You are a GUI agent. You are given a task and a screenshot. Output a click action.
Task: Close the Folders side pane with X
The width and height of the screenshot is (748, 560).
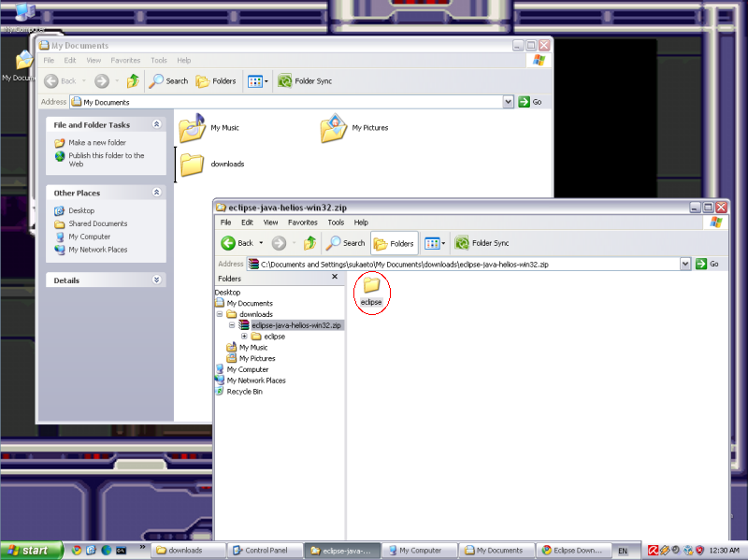pos(335,278)
